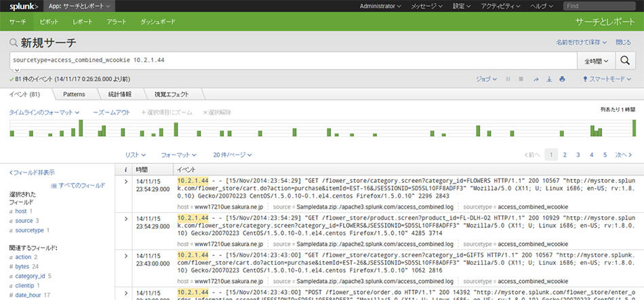644x300 pixels.
Task: Expand the timeline format dropdown
Action: (x=44, y=112)
